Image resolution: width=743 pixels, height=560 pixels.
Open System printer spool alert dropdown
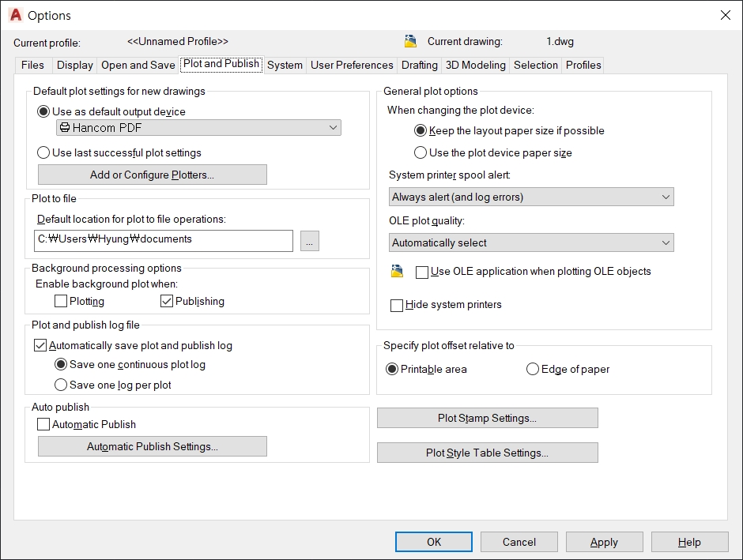[x=531, y=197]
